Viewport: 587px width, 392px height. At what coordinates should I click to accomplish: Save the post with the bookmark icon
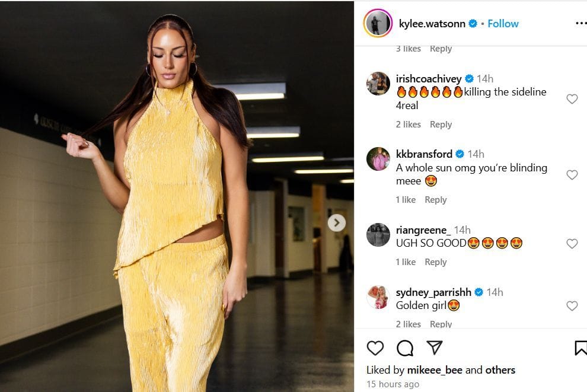[580, 348]
